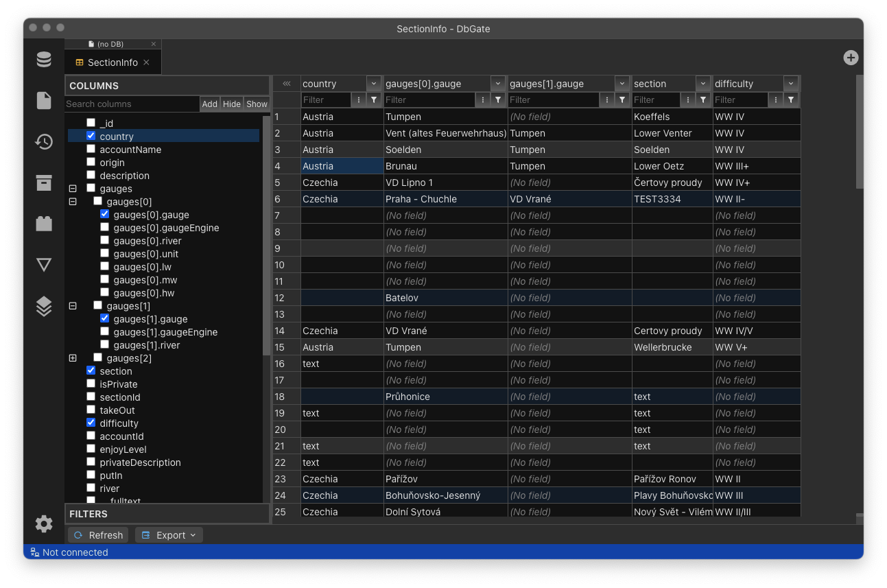Click the plus button to add new tab
The height and width of the screenshot is (588, 887).
pos(851,58)
